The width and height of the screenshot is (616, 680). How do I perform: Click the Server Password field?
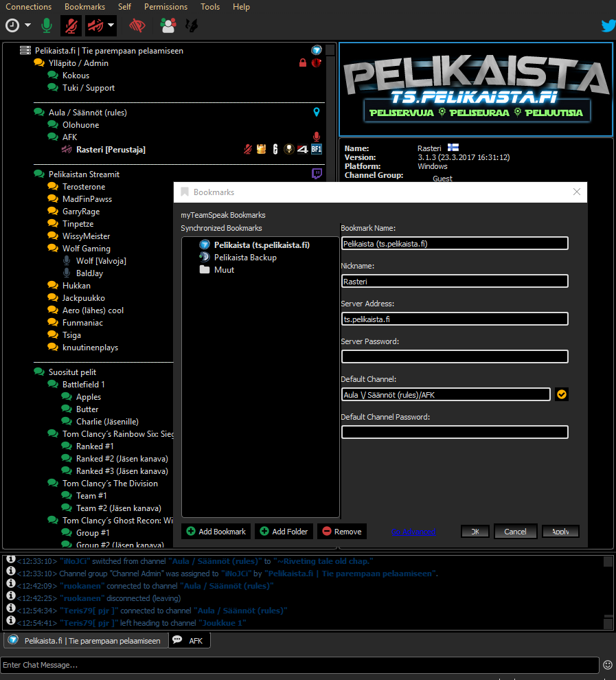455,357
